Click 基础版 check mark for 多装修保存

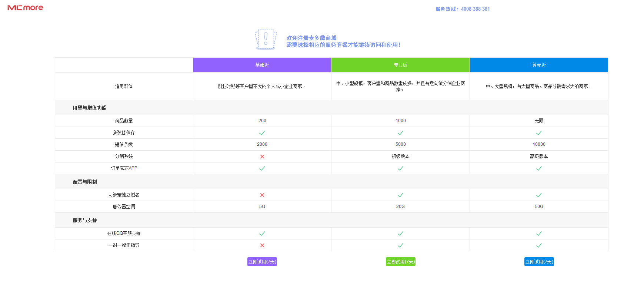tap(262, 133)
